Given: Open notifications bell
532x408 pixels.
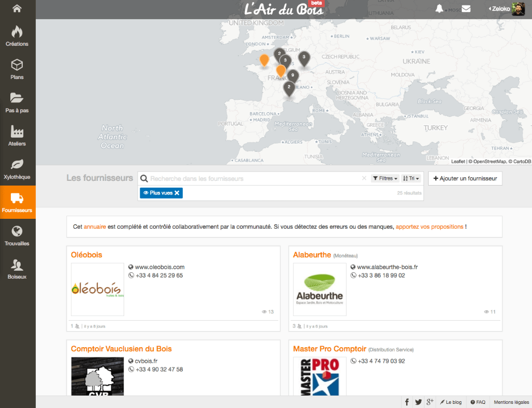Looking at the screenshot, I should tap(440, 9).
